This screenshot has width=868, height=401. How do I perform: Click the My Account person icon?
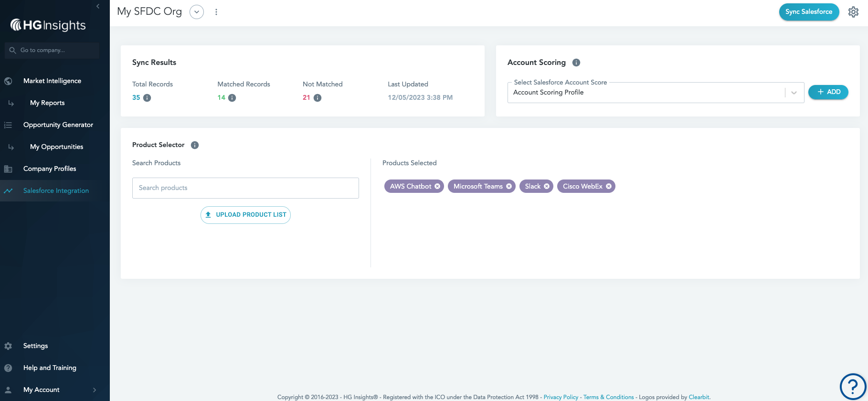(8, 390)
